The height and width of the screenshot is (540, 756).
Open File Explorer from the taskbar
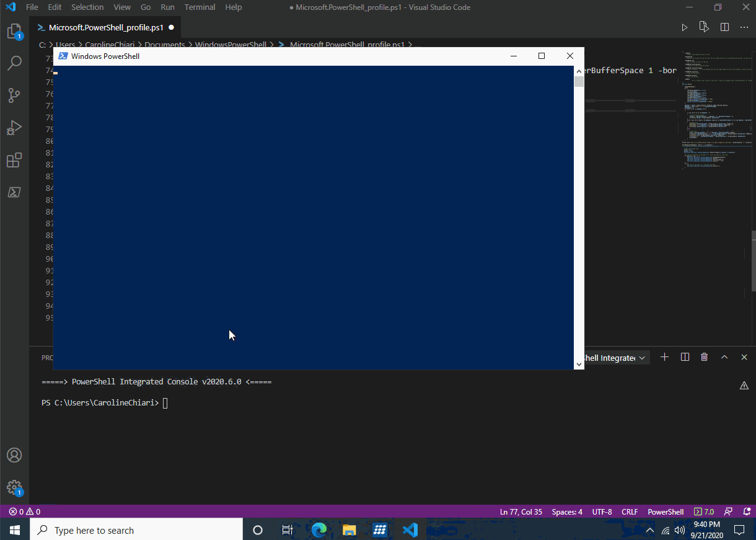(349, 530)
